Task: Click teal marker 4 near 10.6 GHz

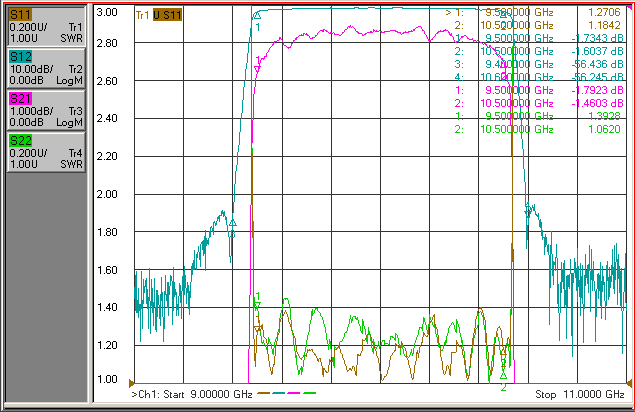Action: point(528,210)
